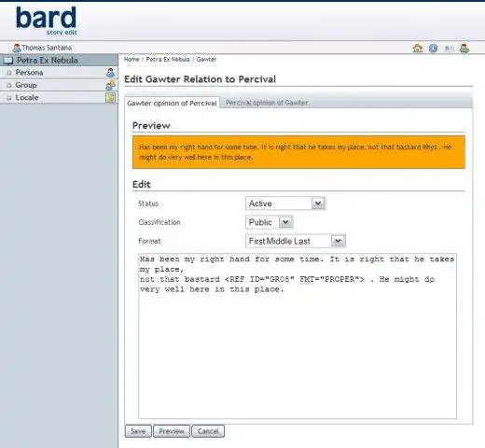485x448 pixels.
Task: Click the orange preview text box
Action: click(298, 152)
